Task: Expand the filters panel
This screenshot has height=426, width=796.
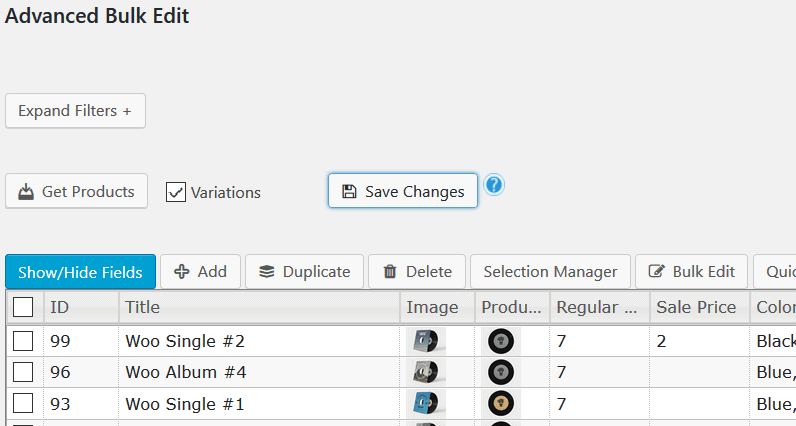Action: point(75,111)
